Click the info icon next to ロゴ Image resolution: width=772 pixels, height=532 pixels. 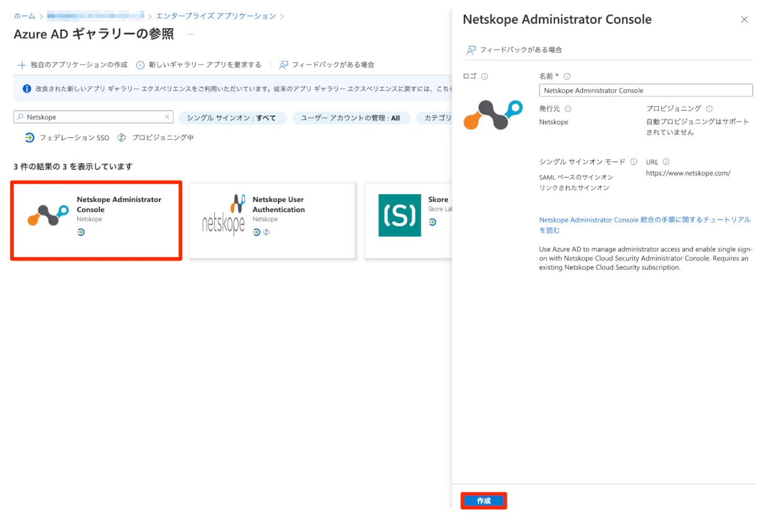click(x=484, y=77)
